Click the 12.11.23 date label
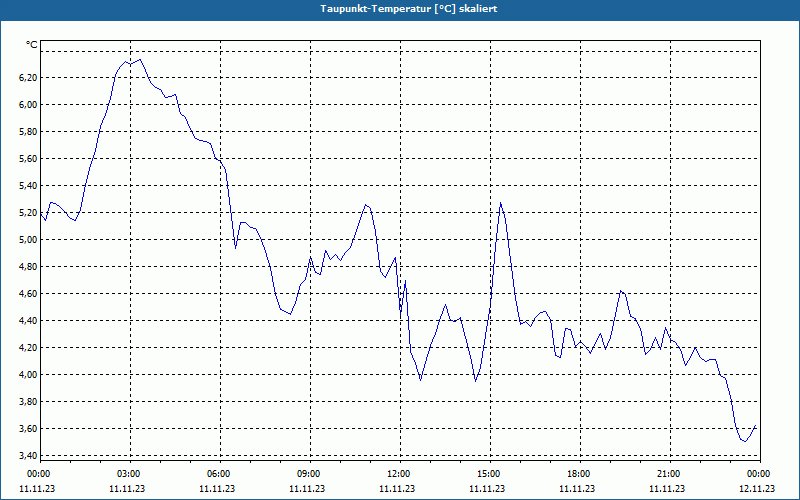Image resolution: width=800 pixels, height=500 pixels. coord(757,489)
